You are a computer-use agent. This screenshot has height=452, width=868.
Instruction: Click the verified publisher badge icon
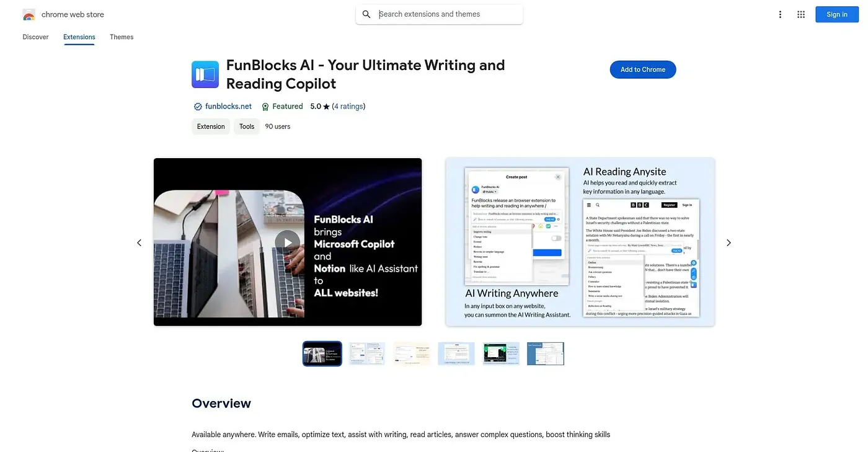pos(198,107)
